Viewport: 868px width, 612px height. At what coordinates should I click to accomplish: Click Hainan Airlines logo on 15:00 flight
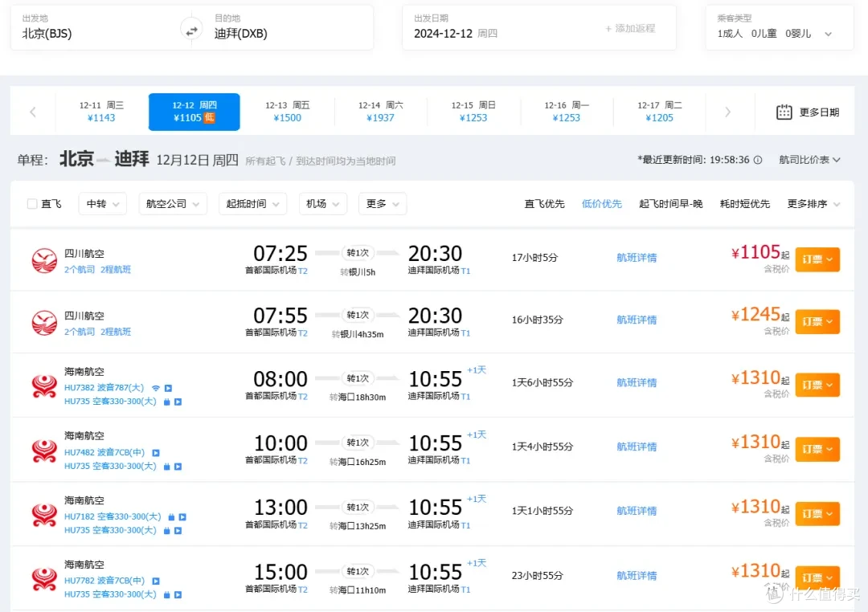[x=44, y=579]
